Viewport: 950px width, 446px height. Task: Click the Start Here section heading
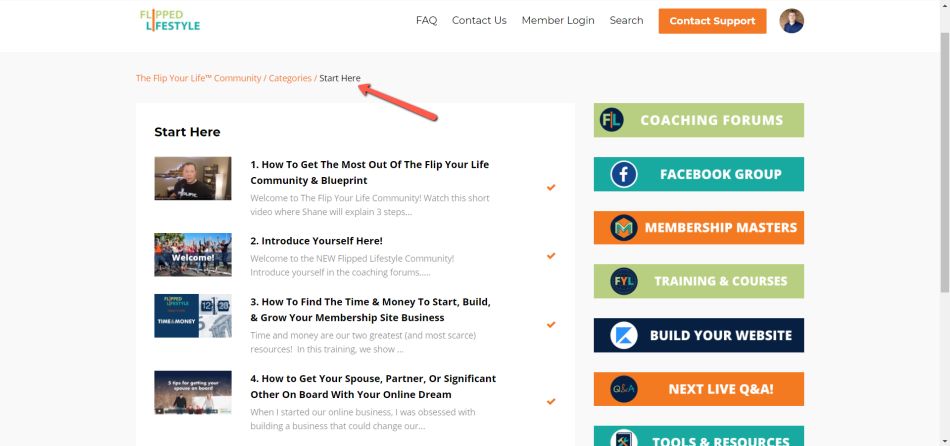tap(187, 132)
